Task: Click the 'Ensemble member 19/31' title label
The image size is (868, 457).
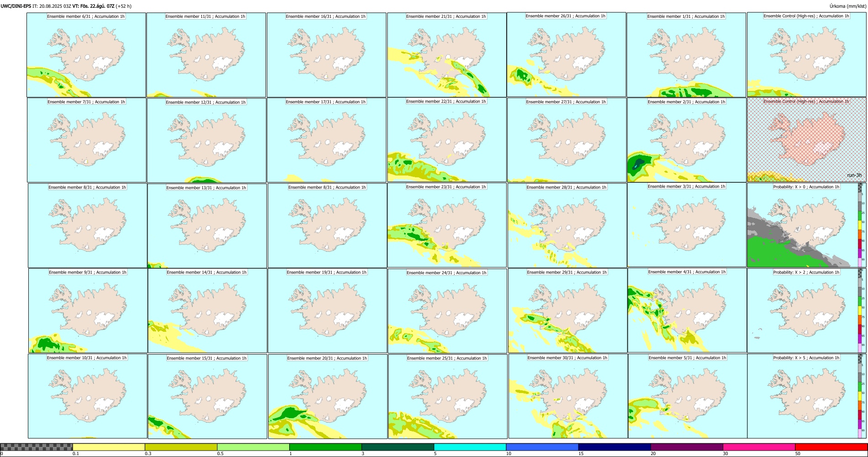Action: tap(327, 272)
